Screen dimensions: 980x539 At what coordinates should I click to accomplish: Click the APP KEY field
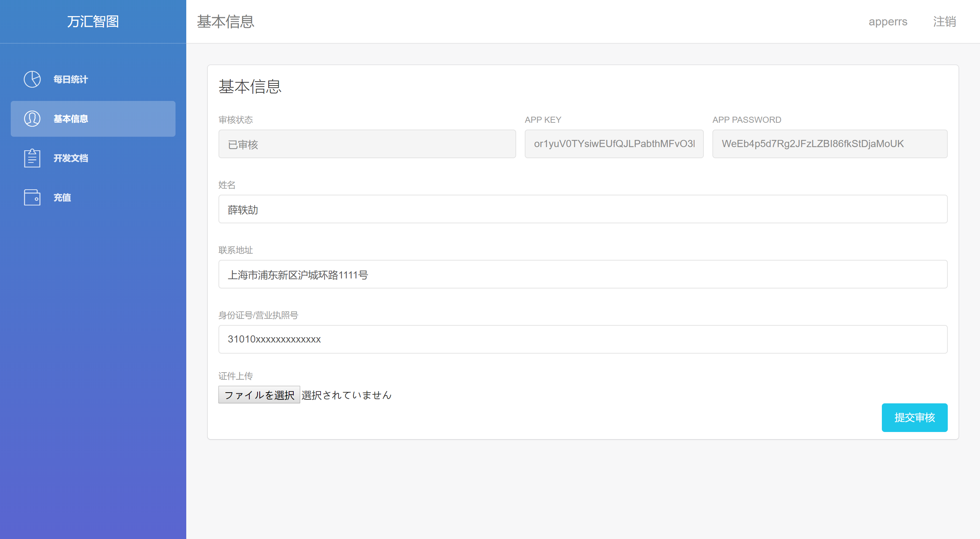click(614, 144)
